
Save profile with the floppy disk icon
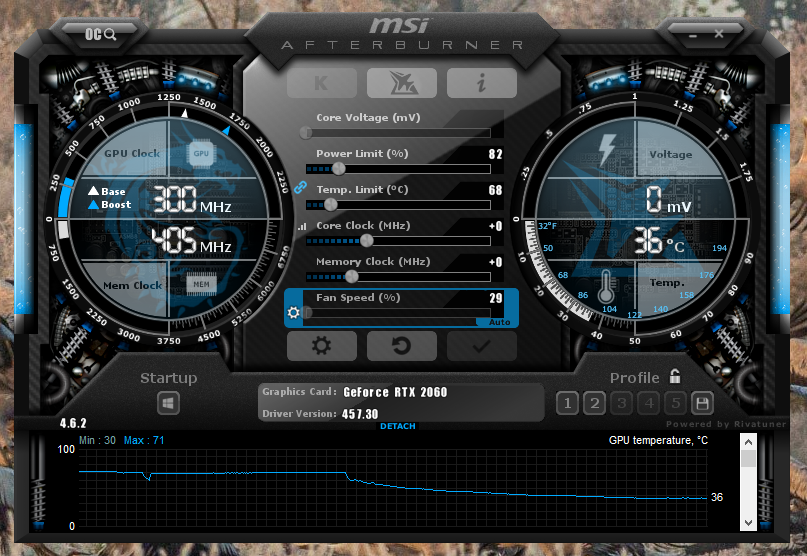tap(703, 403)
